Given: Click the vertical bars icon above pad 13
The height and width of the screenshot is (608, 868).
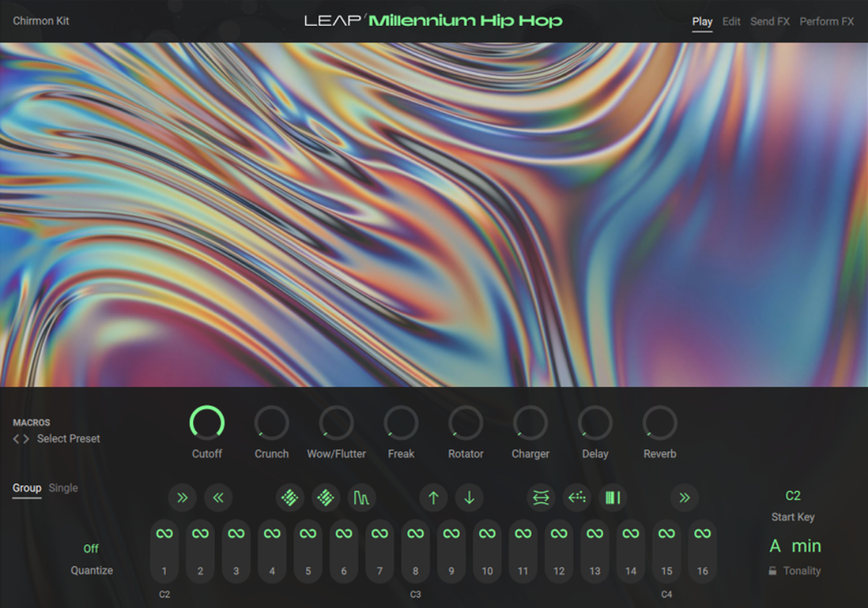Looking at the screenshot, I should [612, 498].
